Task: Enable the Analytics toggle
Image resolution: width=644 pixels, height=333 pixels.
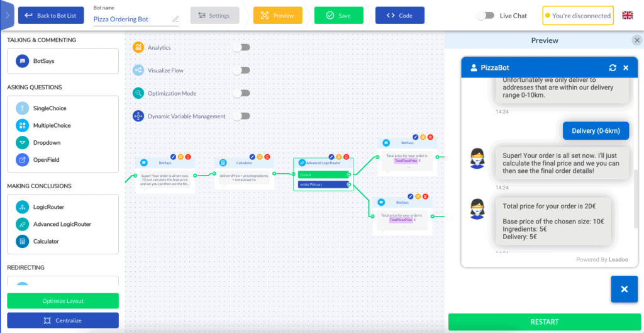Action: tap(241, 47)
